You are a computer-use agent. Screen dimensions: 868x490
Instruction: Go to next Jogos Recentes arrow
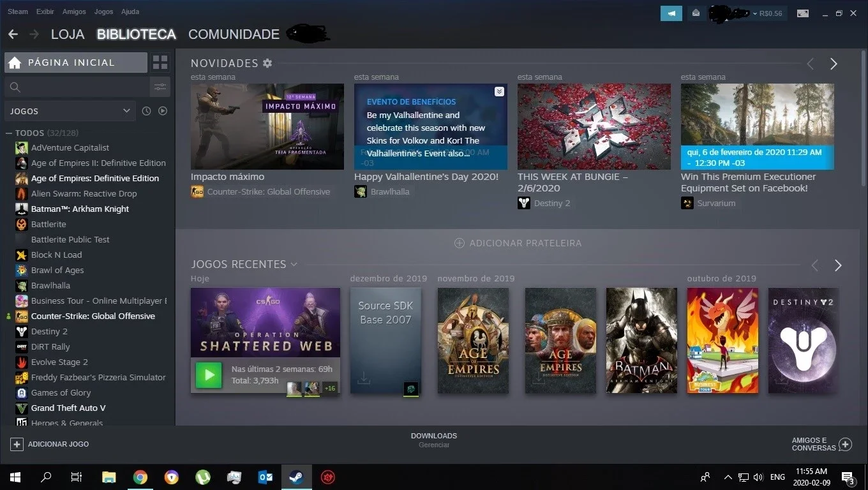(838, 265)
